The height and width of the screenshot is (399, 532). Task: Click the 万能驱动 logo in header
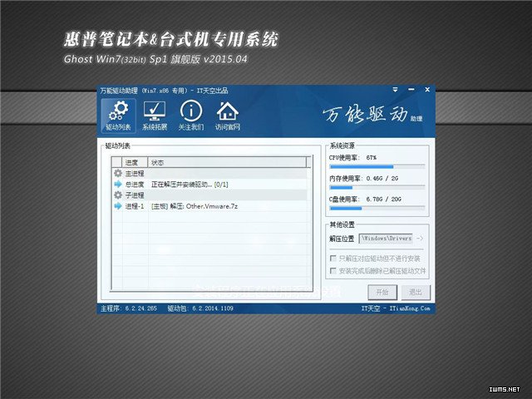click(372, 115)
